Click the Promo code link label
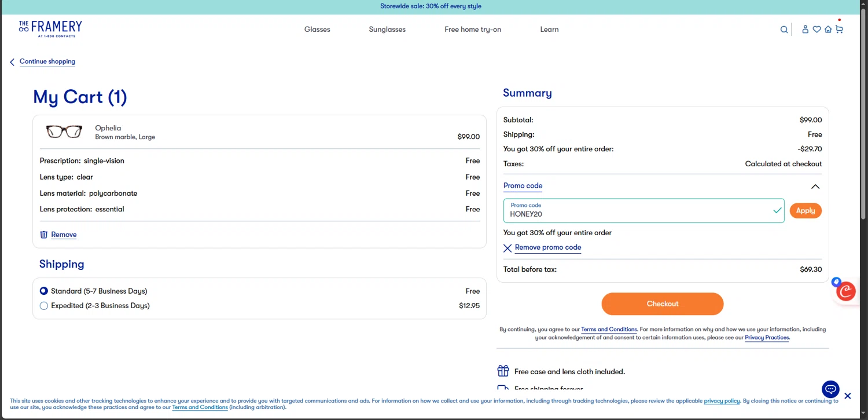 [523, 186]
